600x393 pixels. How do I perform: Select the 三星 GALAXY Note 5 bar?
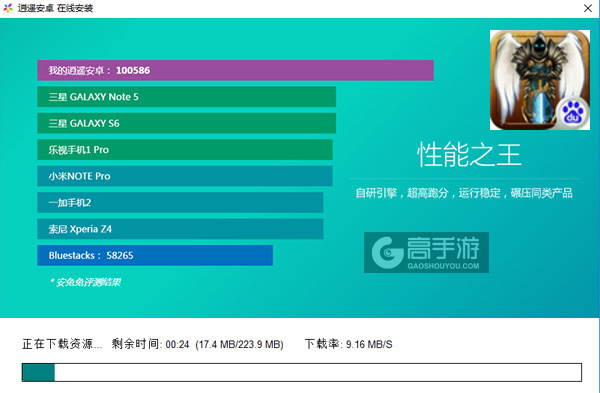point(187,97)
